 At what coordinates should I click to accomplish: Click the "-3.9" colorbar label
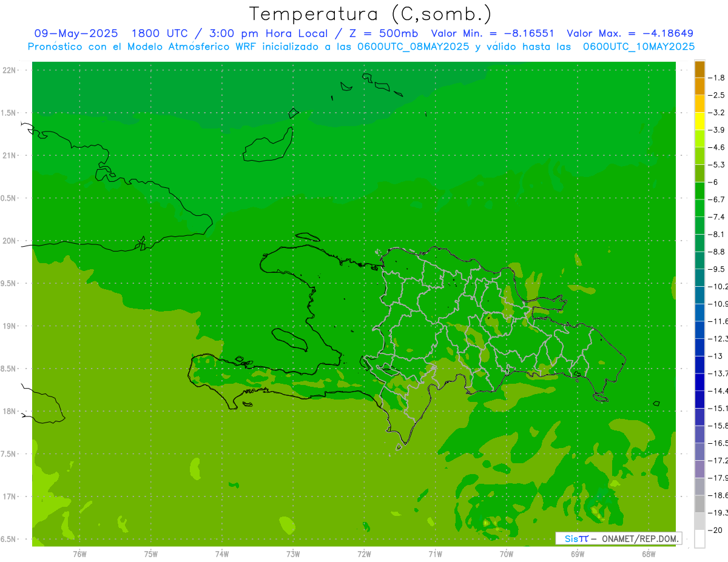coord(716,130)
